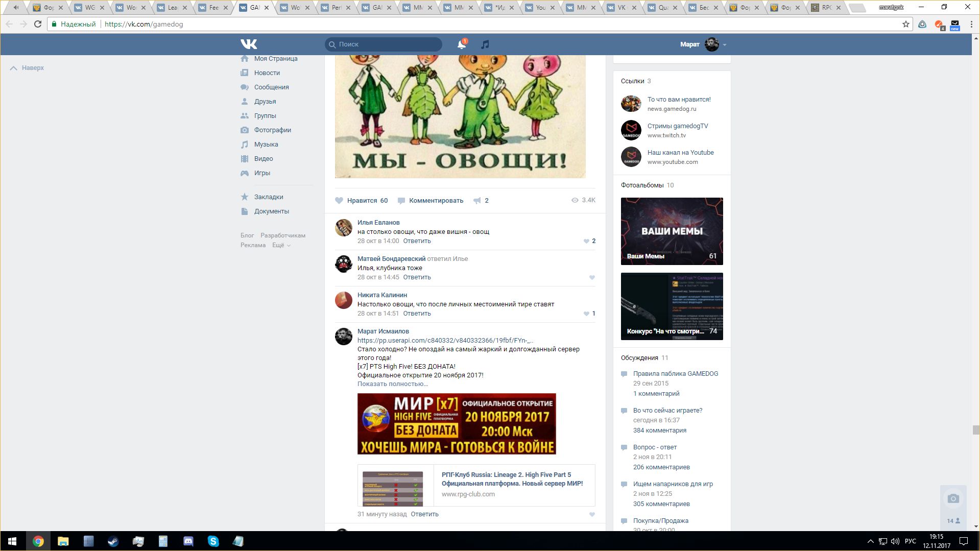Click the camera icon at bottom right
The image size is (980, 551).
pos(953,498)
